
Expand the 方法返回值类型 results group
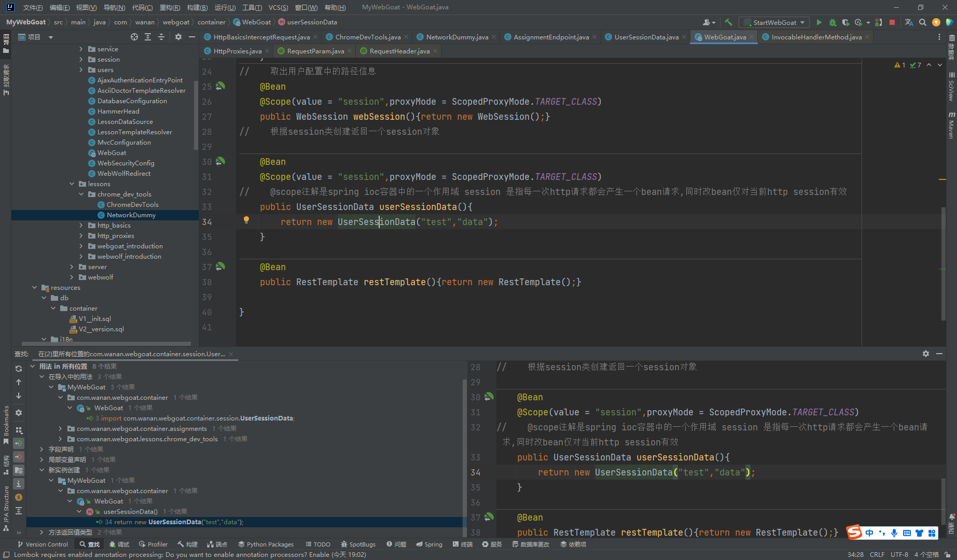[41, 533]
